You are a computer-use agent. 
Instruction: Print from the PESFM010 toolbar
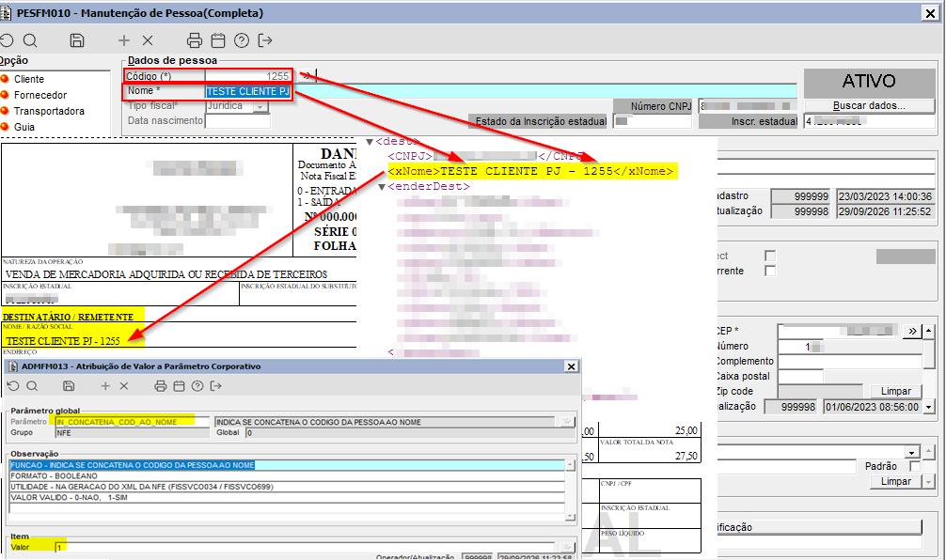pyautogui.click(x=195, y=40)
